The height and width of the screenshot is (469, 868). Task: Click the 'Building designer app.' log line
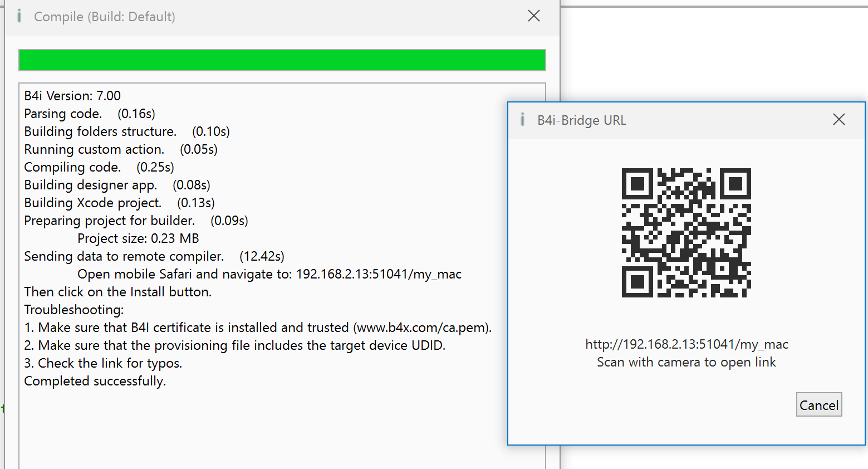pyautogui.click(x=117, y=185)
